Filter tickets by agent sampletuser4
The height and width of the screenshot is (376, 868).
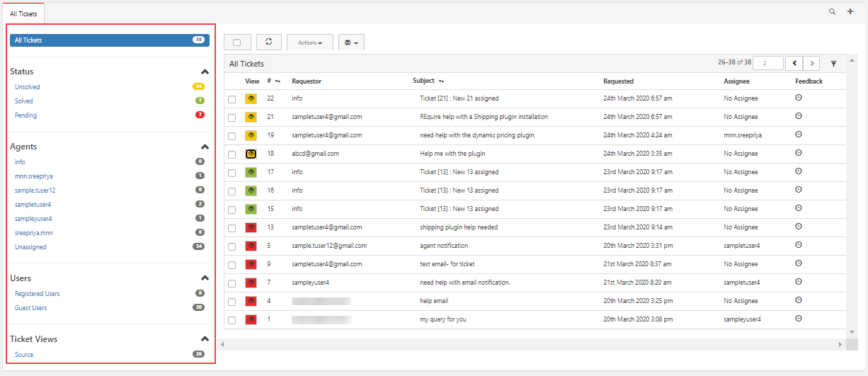pyautogui.click(x=33, y=205)
